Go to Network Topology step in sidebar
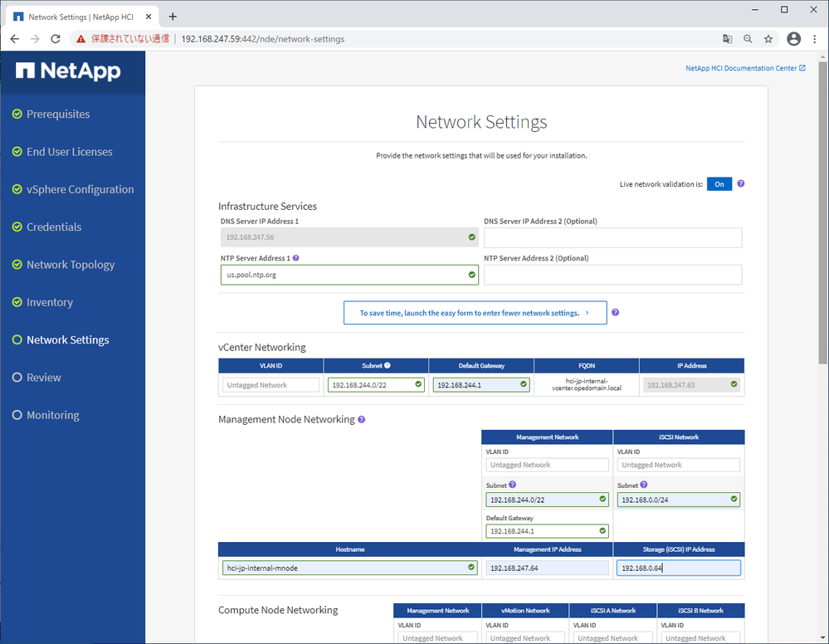Screen dimensions: 829x644 (x=71, y=265)
